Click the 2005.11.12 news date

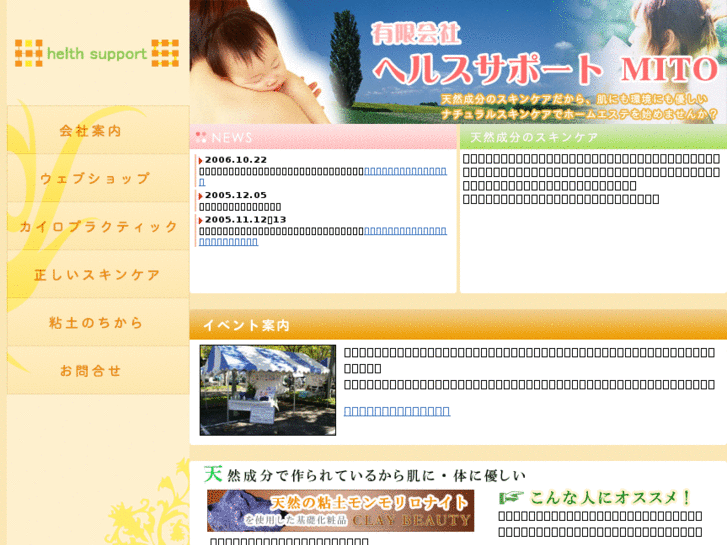tap(245, 219)
